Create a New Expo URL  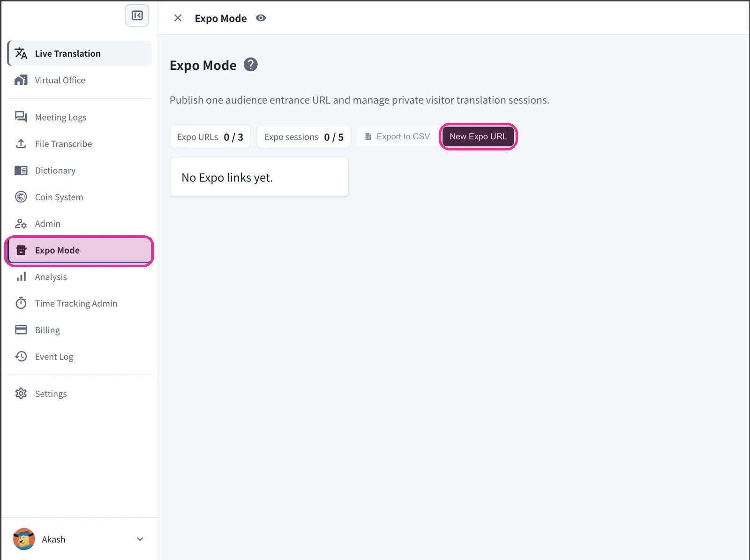click(478, 136)
